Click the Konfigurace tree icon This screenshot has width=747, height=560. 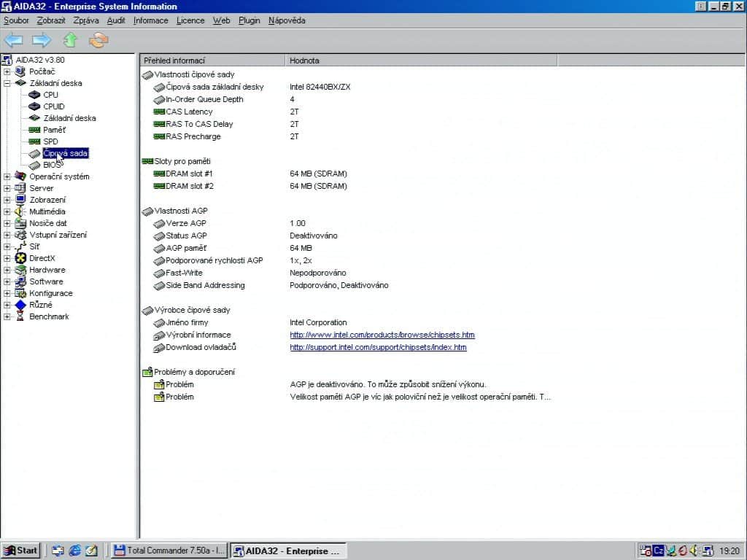tap(20, 293)
